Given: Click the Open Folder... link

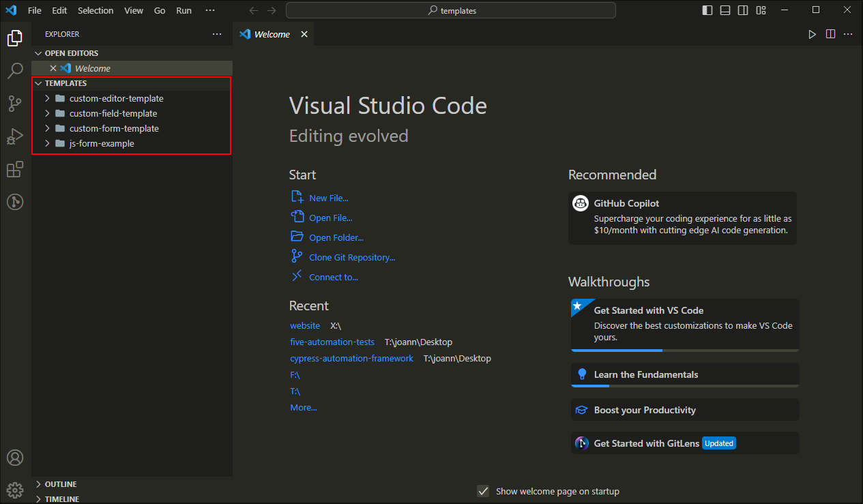Looking at the screenshot, I should (x=336, y=237).
